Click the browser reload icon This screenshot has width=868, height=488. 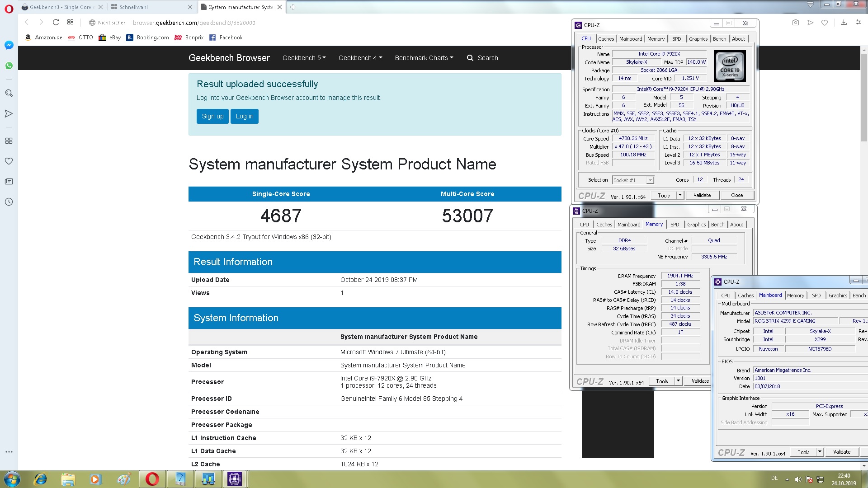click(56, 22)
